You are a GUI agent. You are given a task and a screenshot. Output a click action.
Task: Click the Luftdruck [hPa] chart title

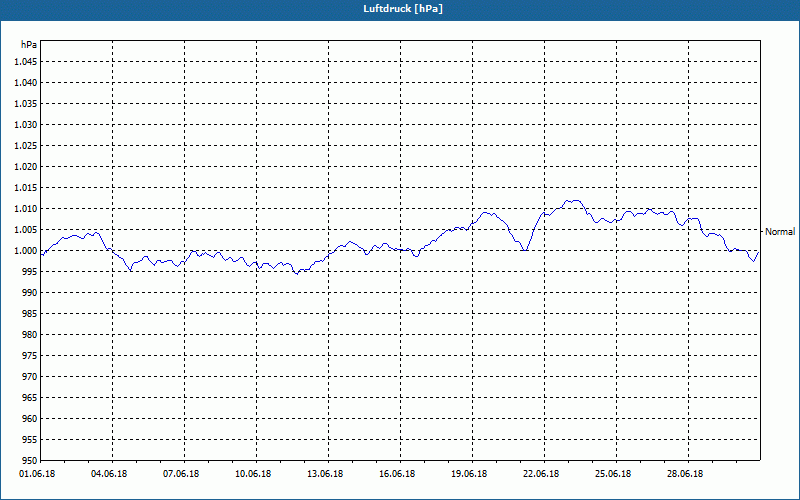[x=403, y=9]
